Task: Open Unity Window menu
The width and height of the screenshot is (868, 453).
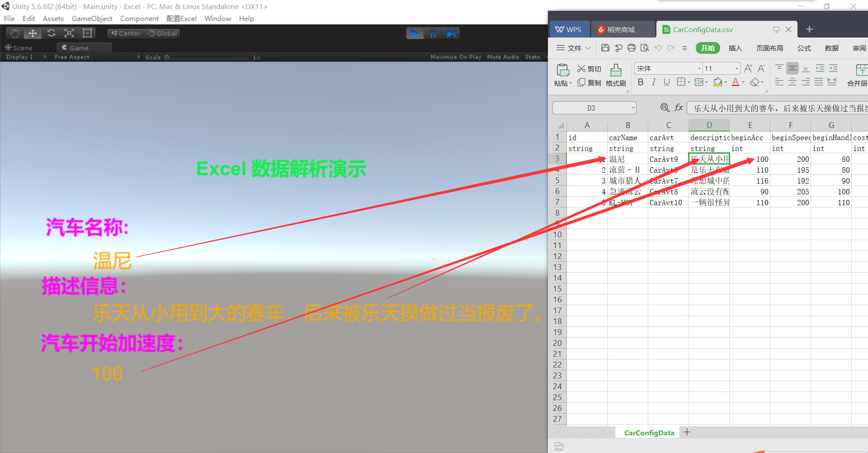Action: coord(217,19)
